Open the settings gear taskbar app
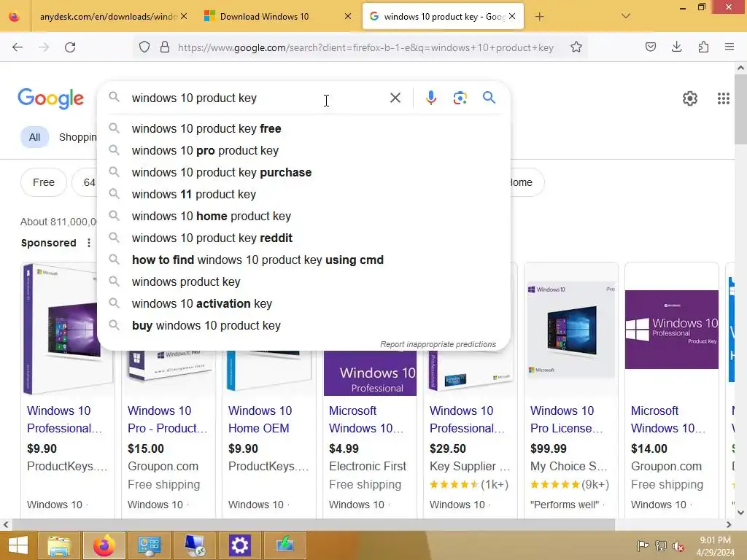Screen dimensions: 747x560 tap(239, 545)
